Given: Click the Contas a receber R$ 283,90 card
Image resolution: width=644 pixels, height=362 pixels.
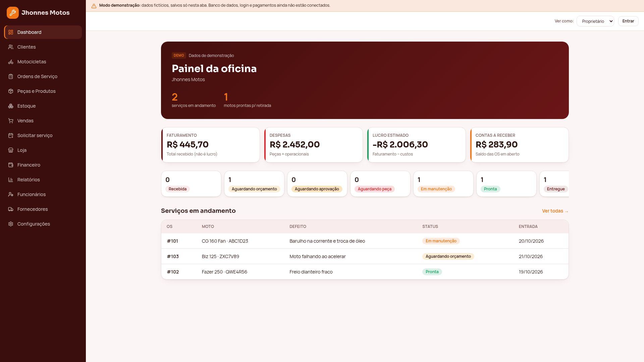Looking at the screenshot, I should point(520,145).
